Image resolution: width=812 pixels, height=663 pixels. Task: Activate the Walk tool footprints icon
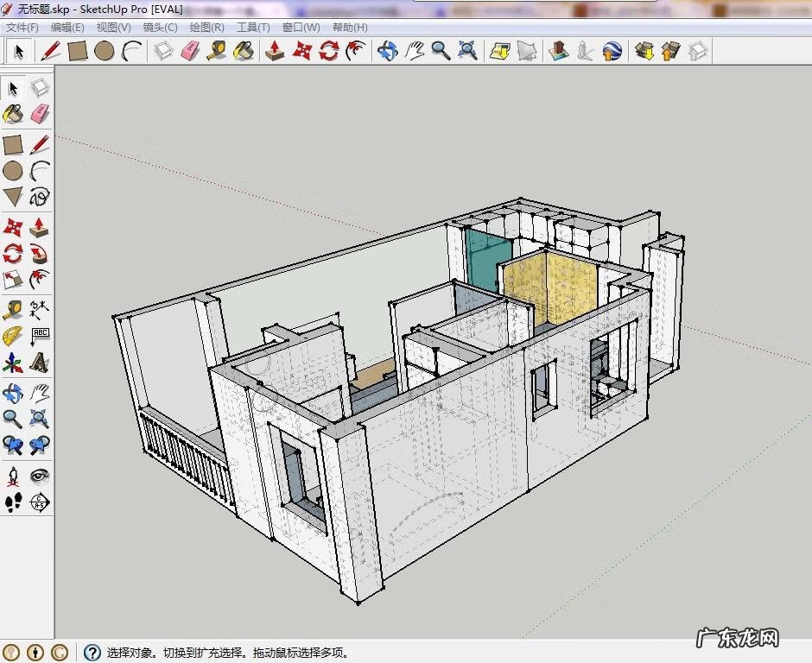(x=13, y=502)
